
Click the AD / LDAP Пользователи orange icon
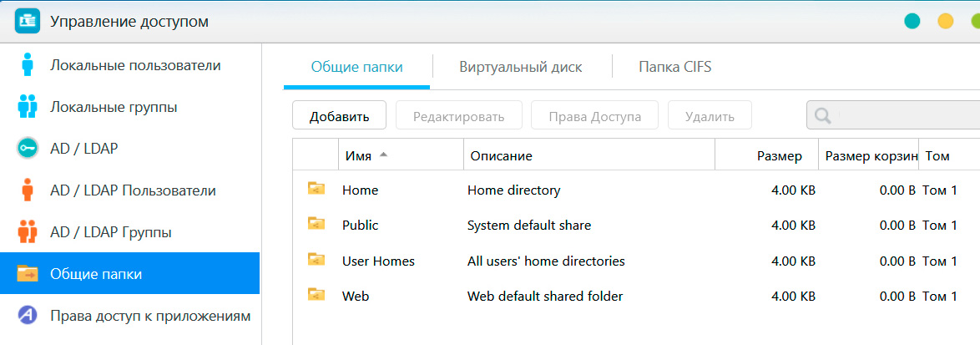tap(28, 190)
